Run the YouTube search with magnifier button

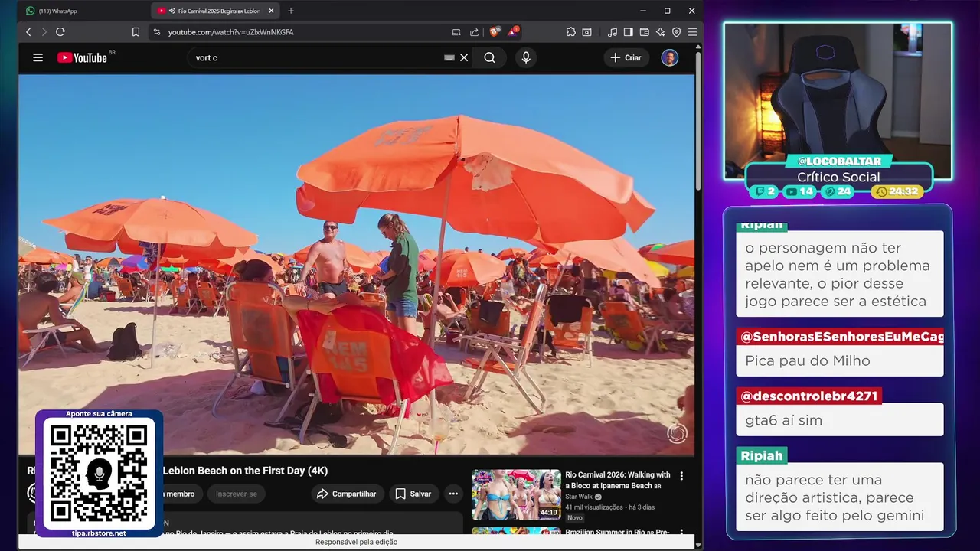pos(490,57)
